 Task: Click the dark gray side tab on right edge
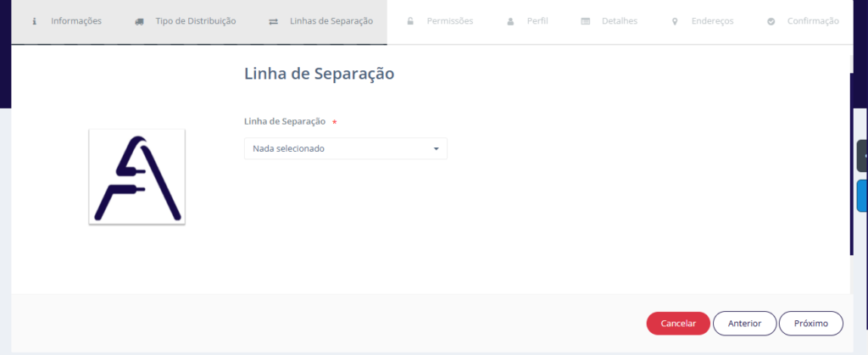(x=862, y=156)
